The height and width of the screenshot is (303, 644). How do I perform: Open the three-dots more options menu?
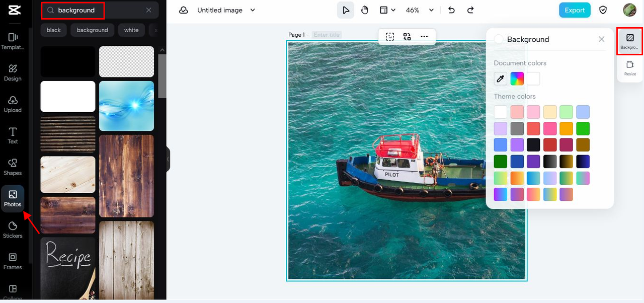click(x=424, y=36)
